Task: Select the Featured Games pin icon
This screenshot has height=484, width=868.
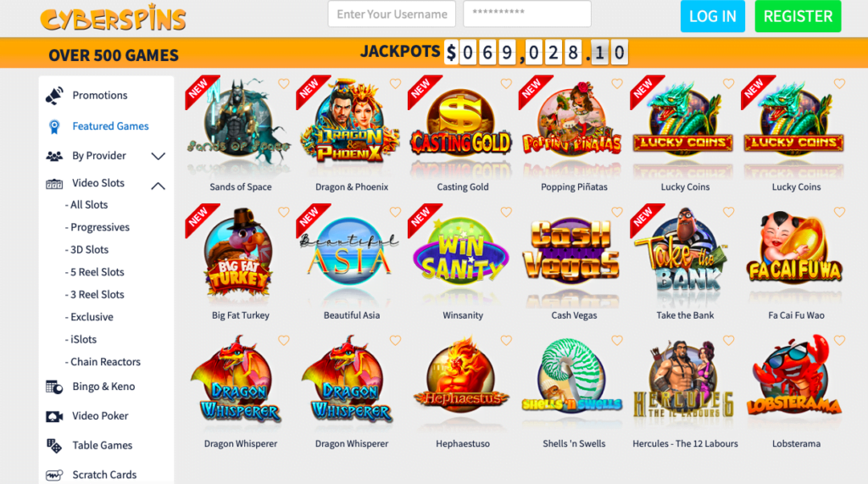Action: tap(54, 127)
